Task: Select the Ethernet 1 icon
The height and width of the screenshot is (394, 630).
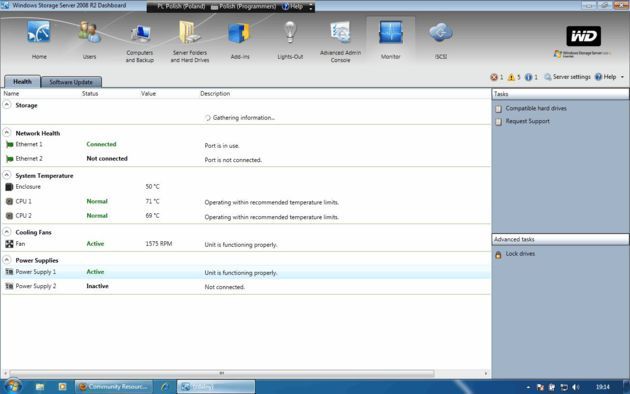Action: (9, 144)
